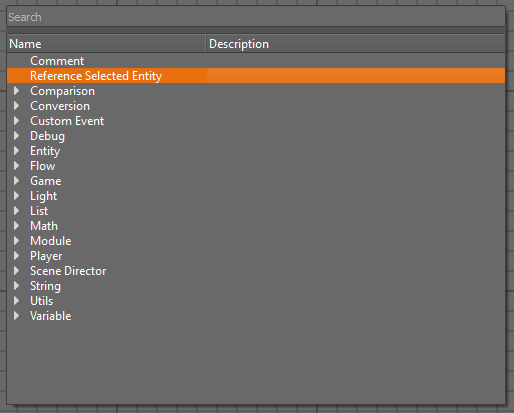Expand the Math category arrow
Viewport: 514px width, 413px height.
(16, 226)
